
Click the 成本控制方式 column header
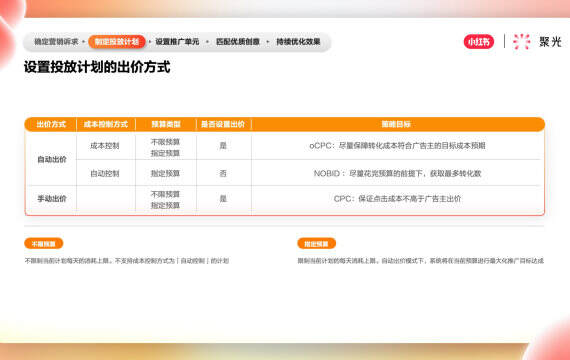click(x=106, y=124)
